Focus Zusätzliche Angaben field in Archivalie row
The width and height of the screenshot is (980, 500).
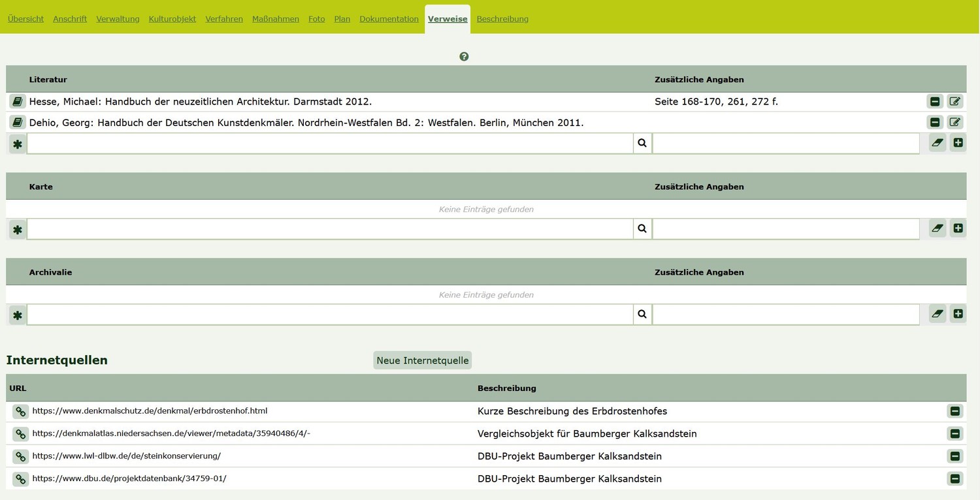786,315
